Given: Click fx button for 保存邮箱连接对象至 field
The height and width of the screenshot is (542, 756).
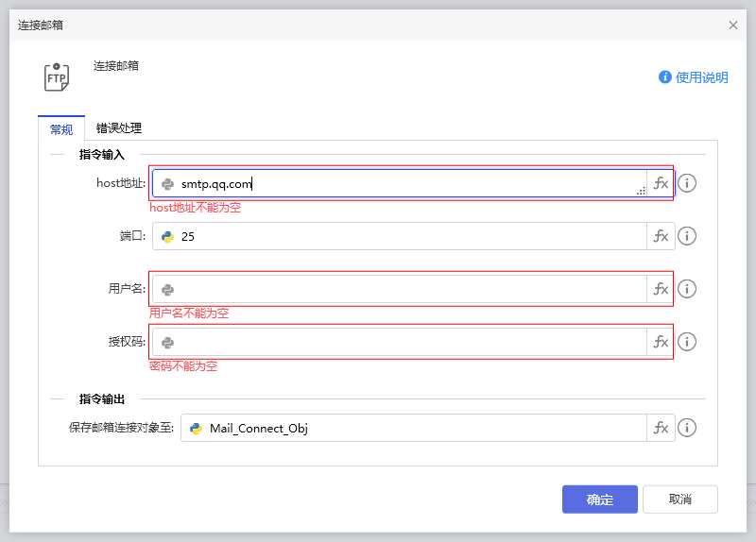Looking at the screenshot, I should [661, 428].
